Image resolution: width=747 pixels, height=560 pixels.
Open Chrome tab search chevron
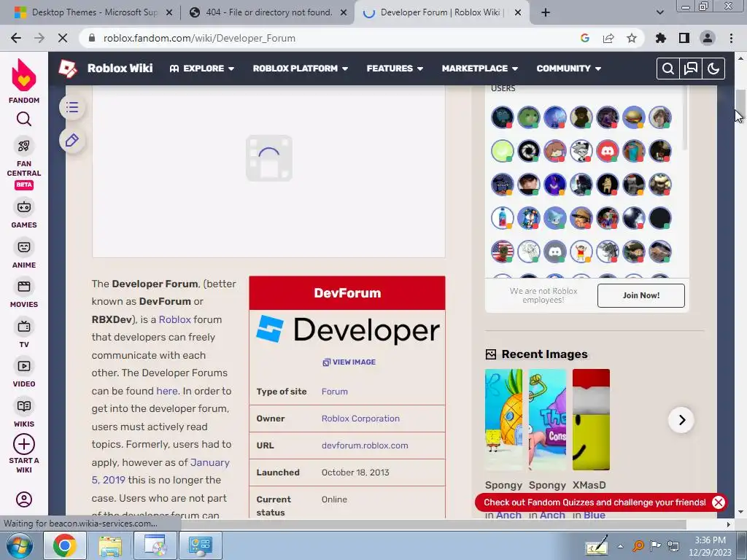pos(659,12)
